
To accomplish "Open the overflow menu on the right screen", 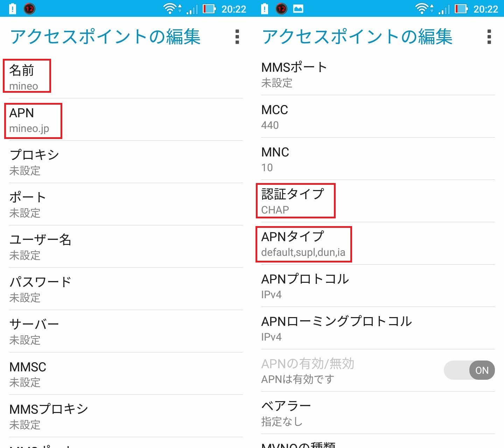I will coord(489,37).
